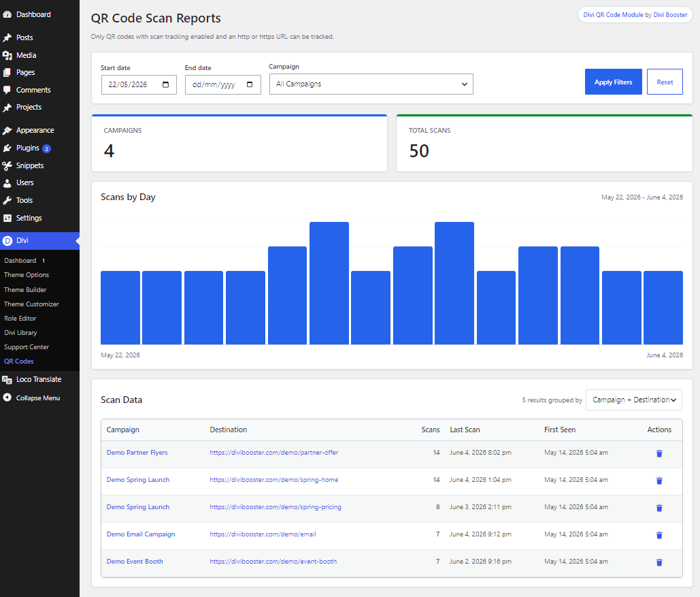Click the End date input field

point(222,84)
